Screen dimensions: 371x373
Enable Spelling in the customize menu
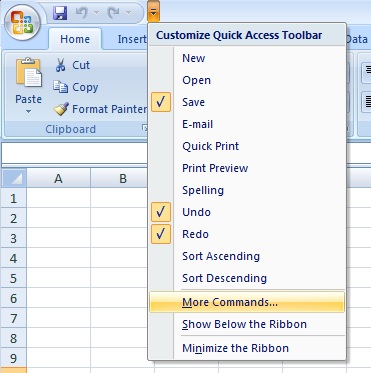click(247, 190)
